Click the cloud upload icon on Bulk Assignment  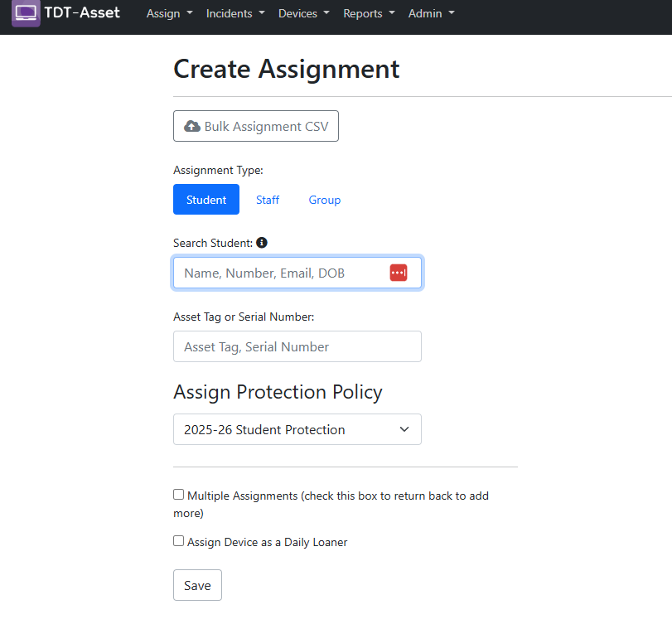[x=192, y=126]
